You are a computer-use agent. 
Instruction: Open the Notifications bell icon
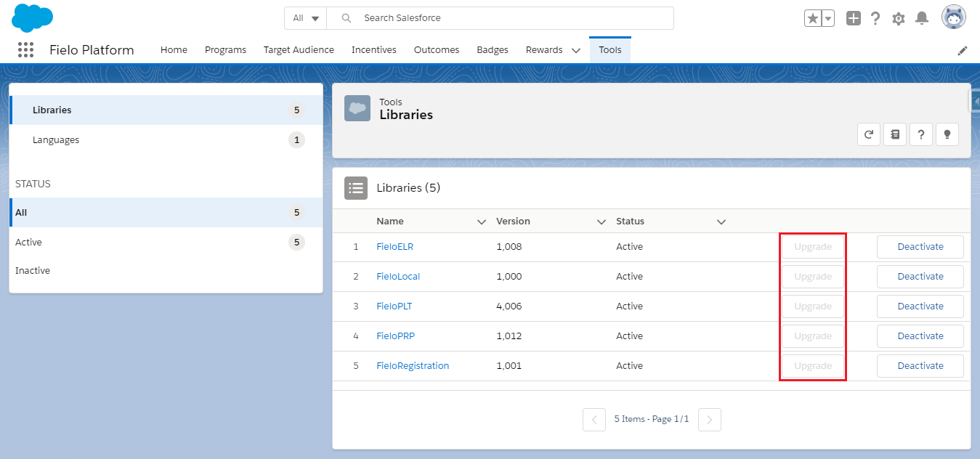(x=921, y=18)
